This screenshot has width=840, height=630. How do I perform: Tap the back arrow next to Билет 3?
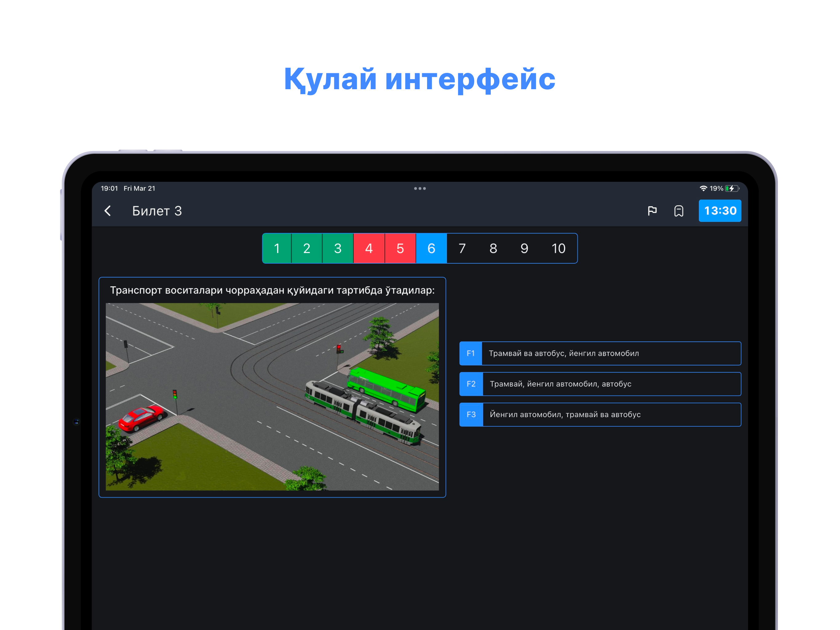[108, 211]
